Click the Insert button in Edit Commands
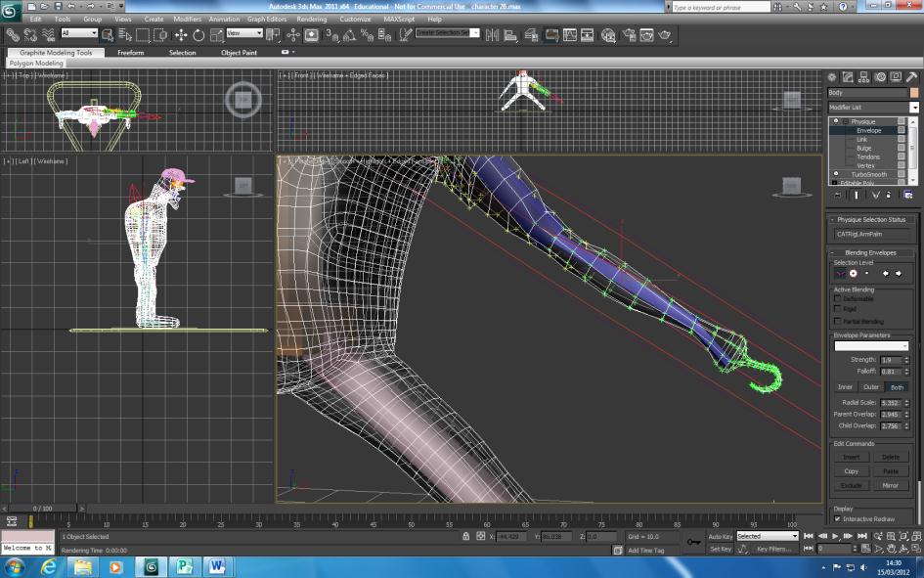This screenshot has height=578, width=924. click(851, 457)
